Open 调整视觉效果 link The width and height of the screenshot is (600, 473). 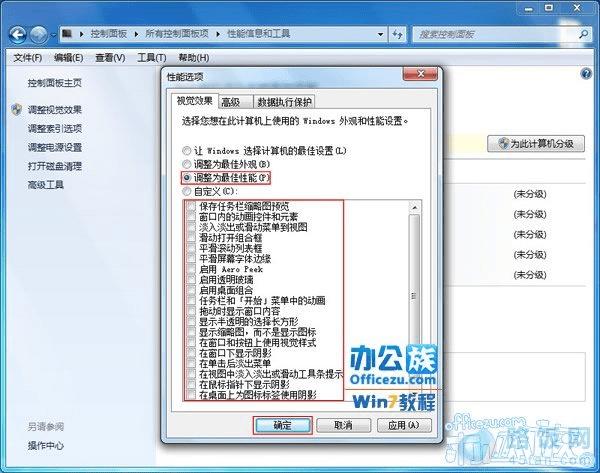55,110
